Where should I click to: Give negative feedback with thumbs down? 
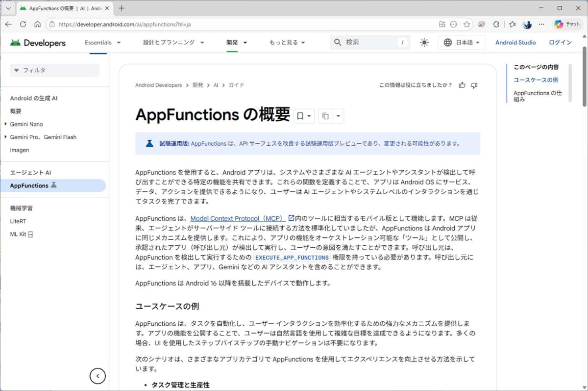[x=474, y=85]
